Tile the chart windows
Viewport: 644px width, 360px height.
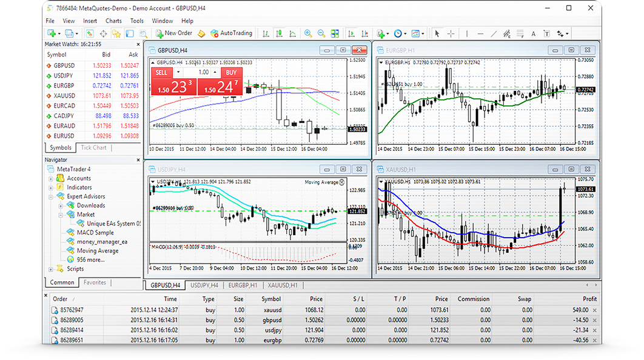(335, 33)
